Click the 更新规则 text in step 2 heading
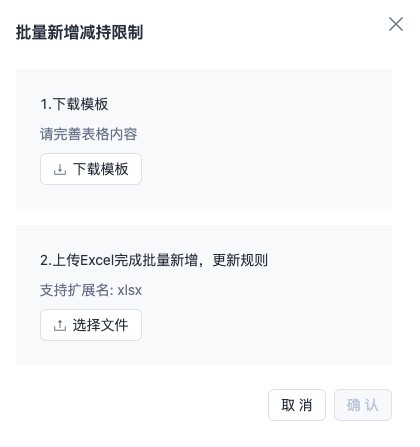Viewport: 420px width, 447px height. point(240,260)
